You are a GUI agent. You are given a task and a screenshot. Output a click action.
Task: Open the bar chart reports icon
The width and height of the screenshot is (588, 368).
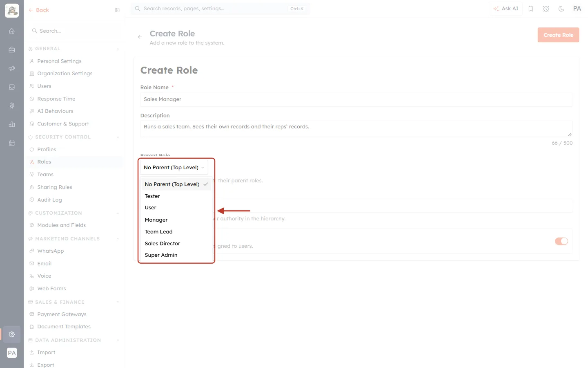[12, 124]
